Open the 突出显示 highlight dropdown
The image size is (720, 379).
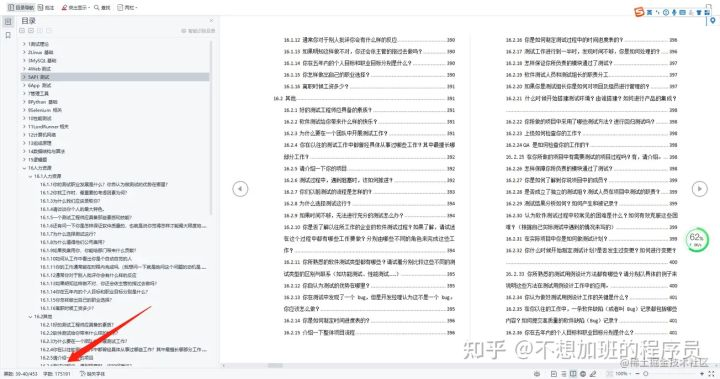coord(76,7)
